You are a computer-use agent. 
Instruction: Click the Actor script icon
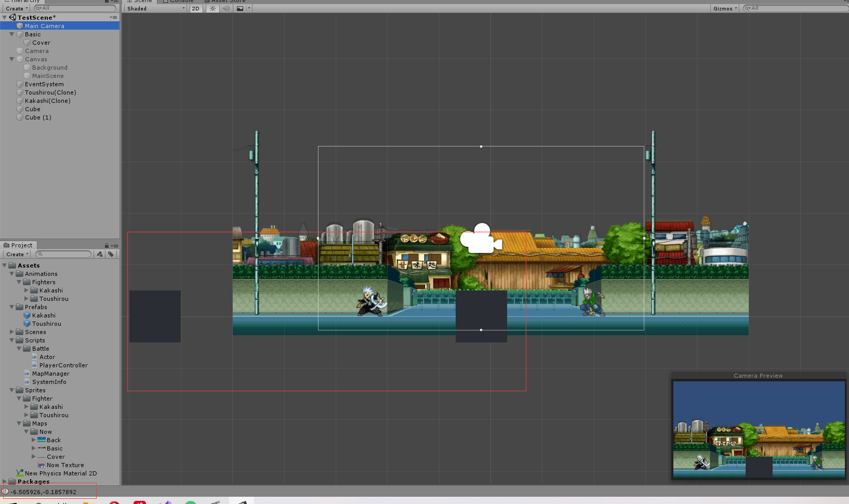click(34, 357)
